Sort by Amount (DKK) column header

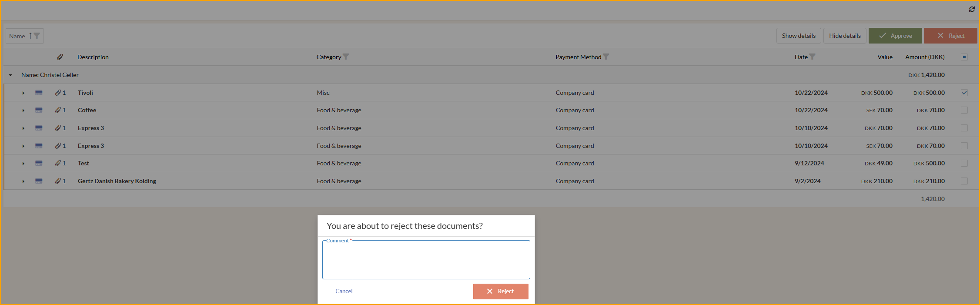click(x=924, y=57)
